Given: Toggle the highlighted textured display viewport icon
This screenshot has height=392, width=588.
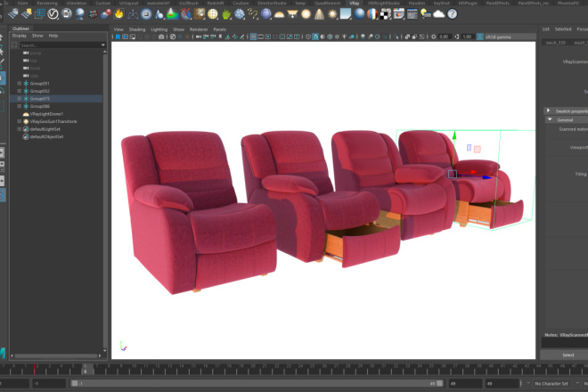Looking at the screenshot, I should [315, 37].
